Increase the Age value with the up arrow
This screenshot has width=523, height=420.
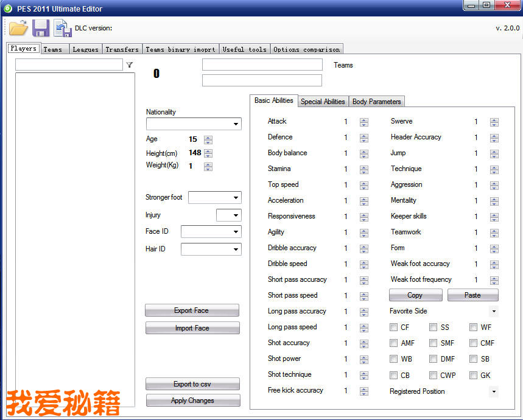pyautogui.click(x=208, y=137)
